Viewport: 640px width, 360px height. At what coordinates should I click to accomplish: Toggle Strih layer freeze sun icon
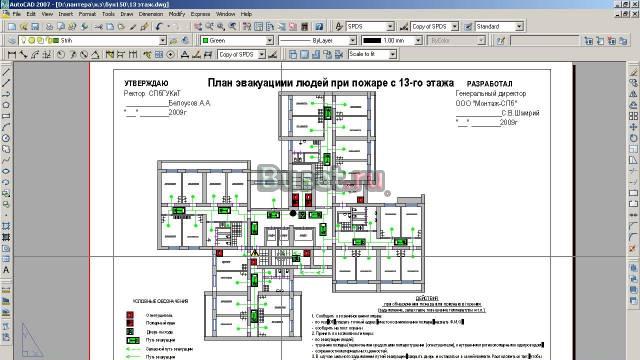click(x=31, y=40)
